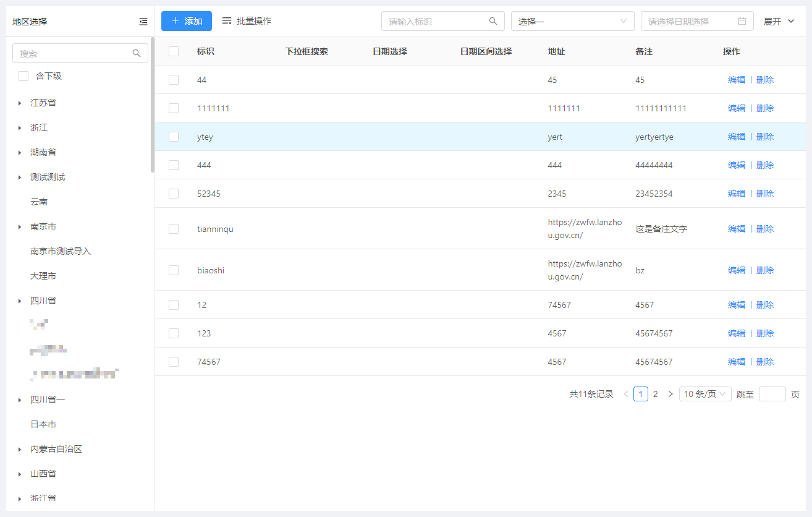Expand the 内蒙古自治区 tree node arrow

tap(20, 449)
